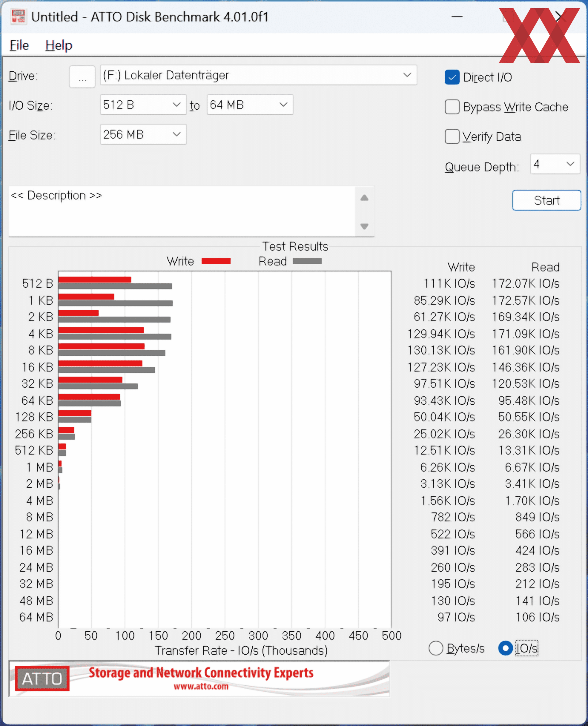Uncheck the Direct I/O checkbox

(452, 77)
